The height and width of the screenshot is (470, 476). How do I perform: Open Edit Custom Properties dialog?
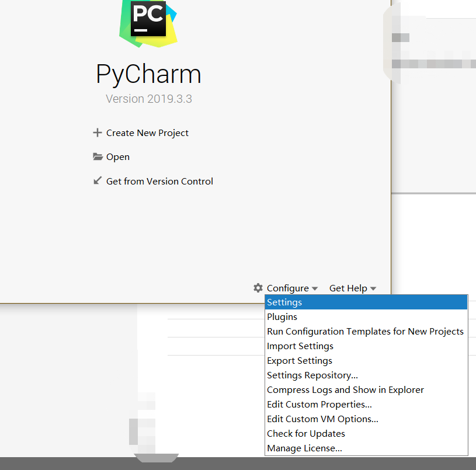tap(319, 404)
